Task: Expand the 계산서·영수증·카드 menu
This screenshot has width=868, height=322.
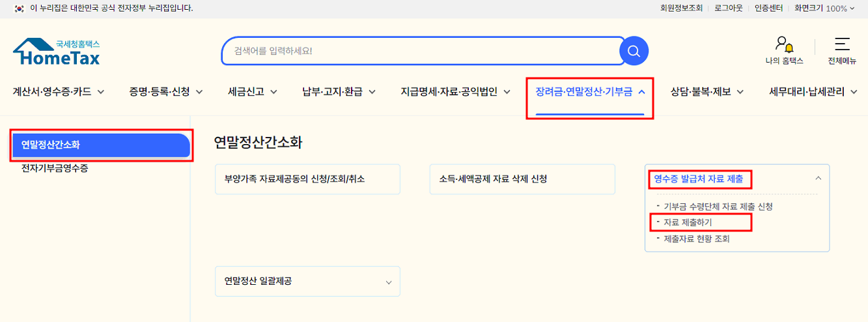Action: [x=59, y=92]
